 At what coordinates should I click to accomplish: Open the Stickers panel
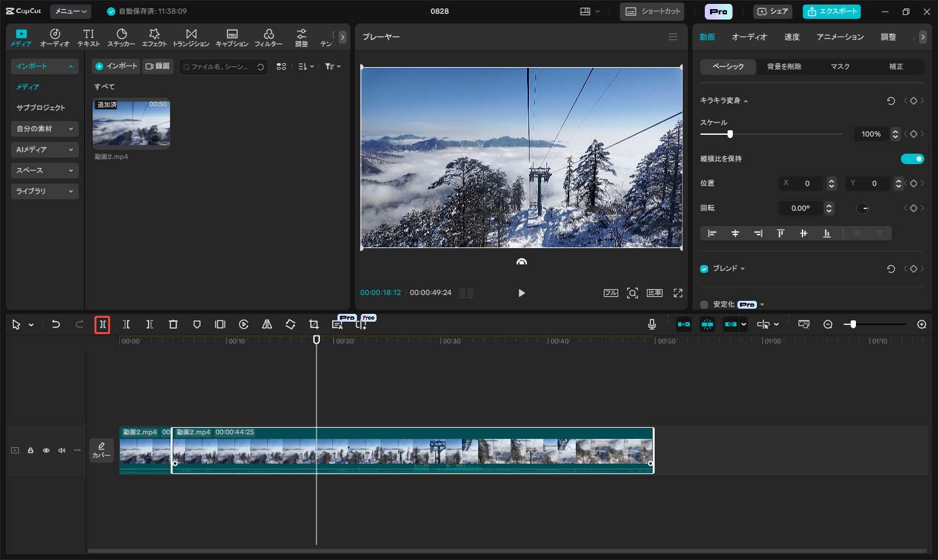[121, 38]
